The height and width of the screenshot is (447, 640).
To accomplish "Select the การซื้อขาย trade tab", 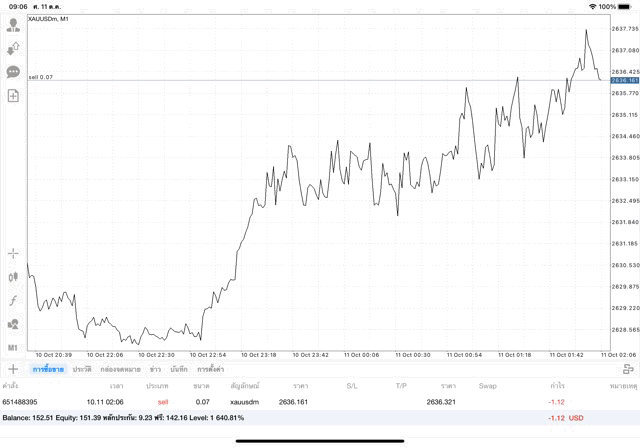I will point(47,369).
